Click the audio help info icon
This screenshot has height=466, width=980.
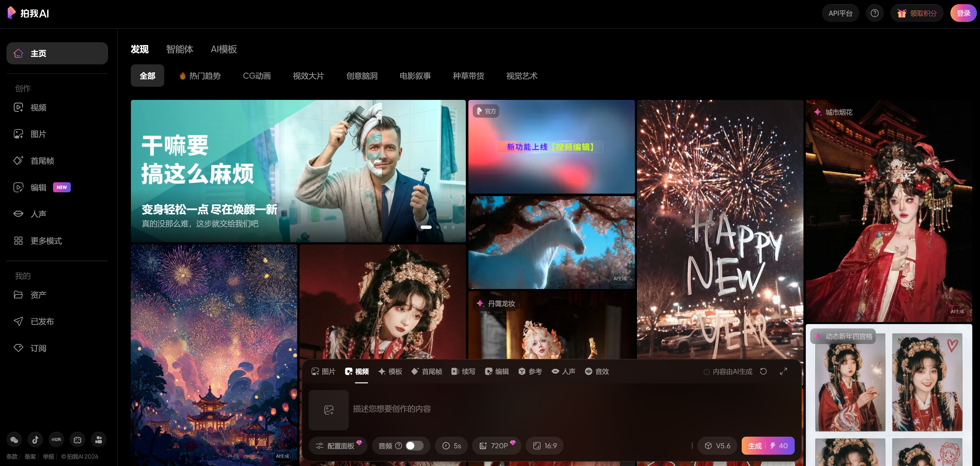(x=398, y=445)
